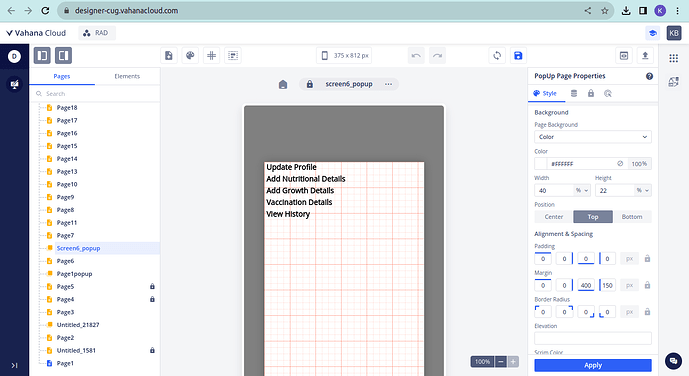Toggle the Margin lock icon
The image size is (689, 376).
click(x=647, y=285)
